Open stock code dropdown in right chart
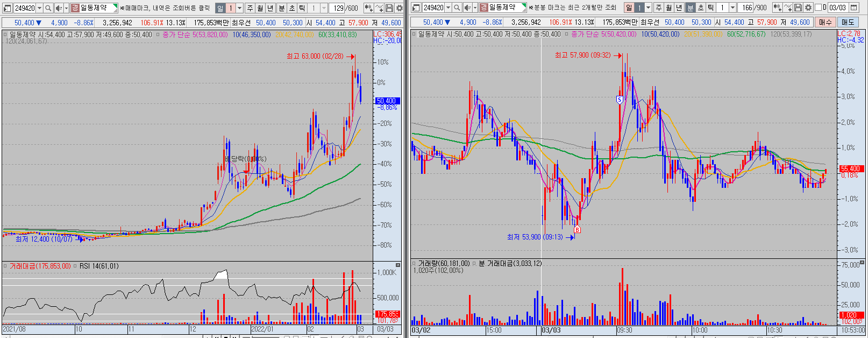This screenshot has height=338, width=868. click(x=448, y=8)
